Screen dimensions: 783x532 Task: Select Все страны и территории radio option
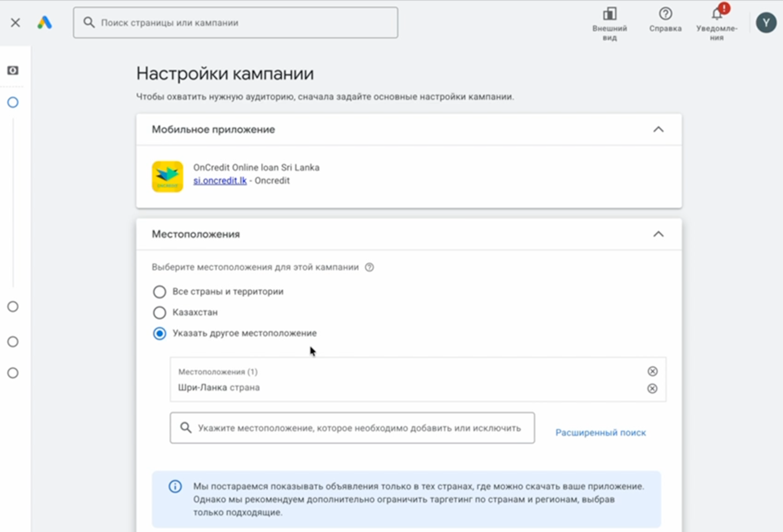click(x=159, y=291)
